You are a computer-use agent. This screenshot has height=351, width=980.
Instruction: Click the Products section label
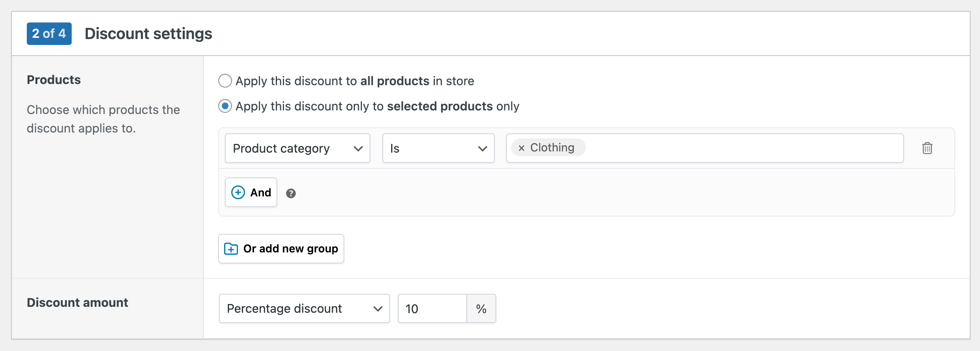(x=54, y=80)
